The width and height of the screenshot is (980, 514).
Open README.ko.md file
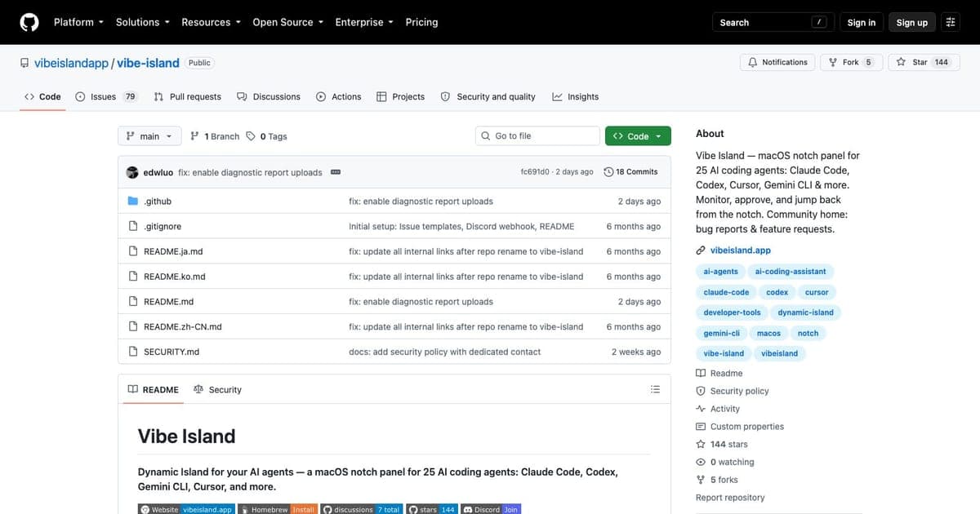(x=175, y=277)
